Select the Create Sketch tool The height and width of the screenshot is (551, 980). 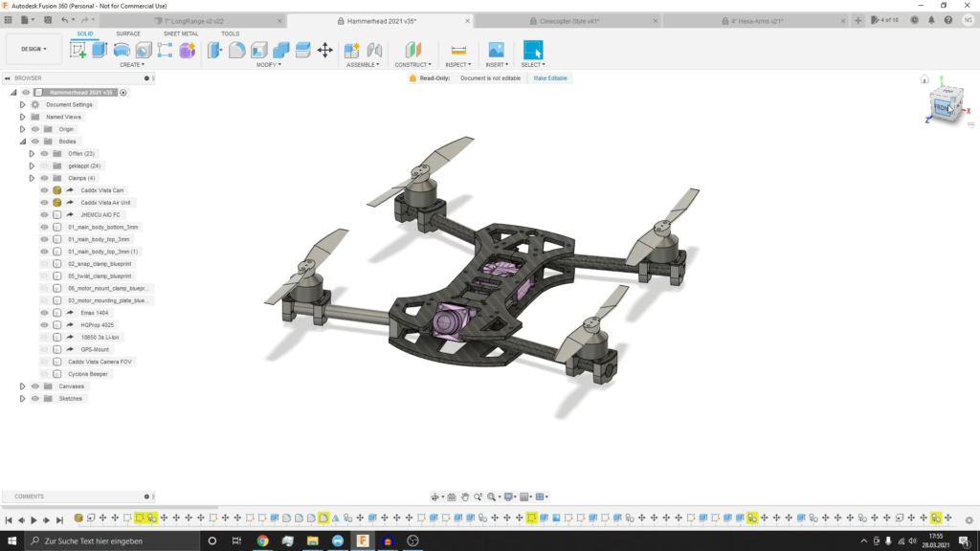(78, 50)
